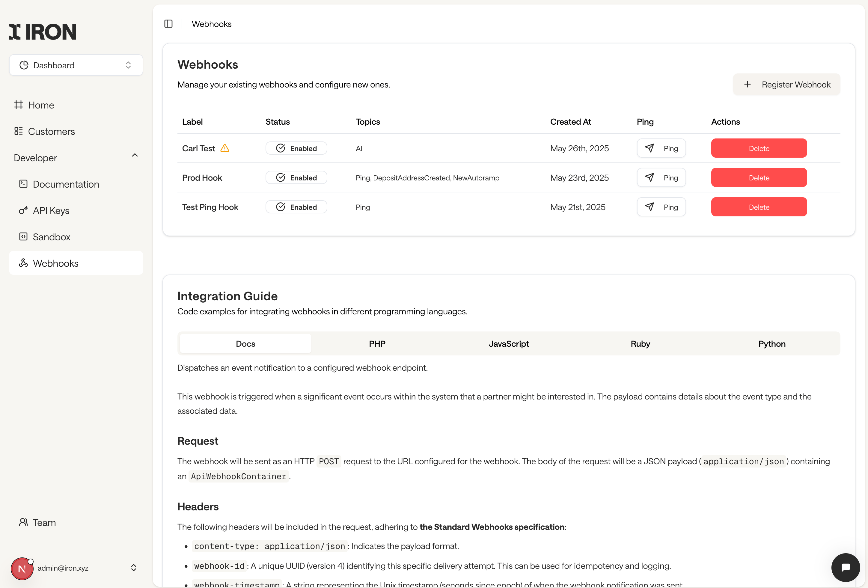Image resolution: width=868 pixels, height=588 pixels.
Task: Select Webhooks in sidebar
Action: coord(76,263)
